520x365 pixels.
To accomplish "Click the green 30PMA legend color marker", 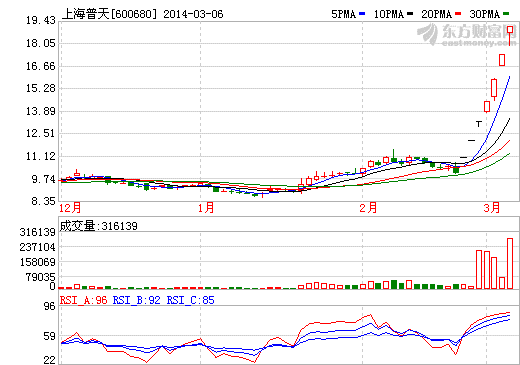I will (506, 14).
